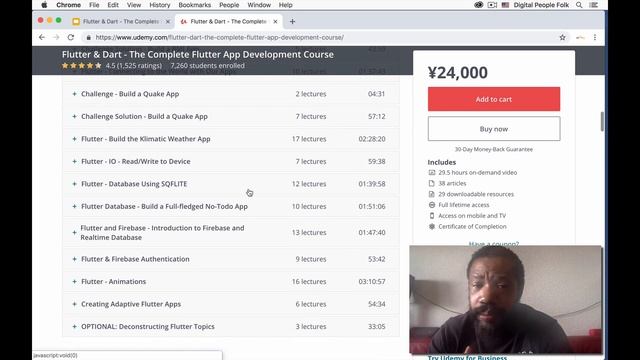Expand Creating Adaptive Flutter Apps section
This screenshot has height=360, width=640.
231,304
